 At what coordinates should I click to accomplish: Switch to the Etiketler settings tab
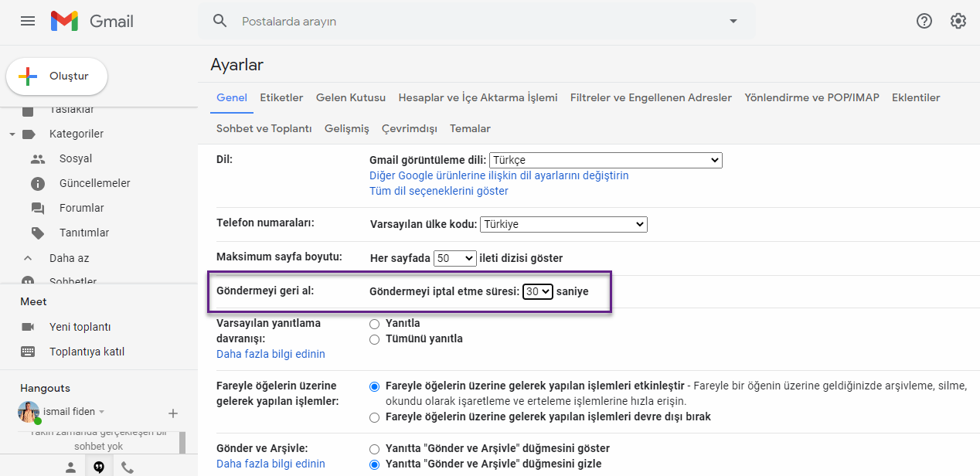pyautogui.click(x=281, y=97)
